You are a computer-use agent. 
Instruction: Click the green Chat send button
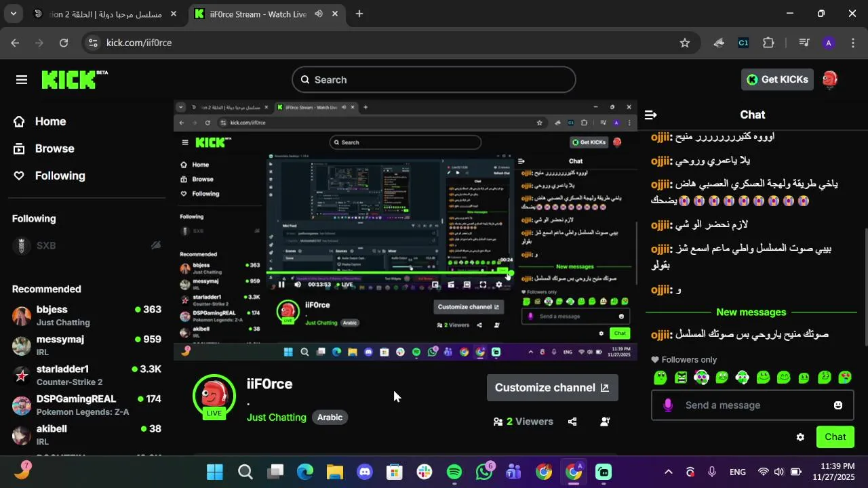point(835,437)
